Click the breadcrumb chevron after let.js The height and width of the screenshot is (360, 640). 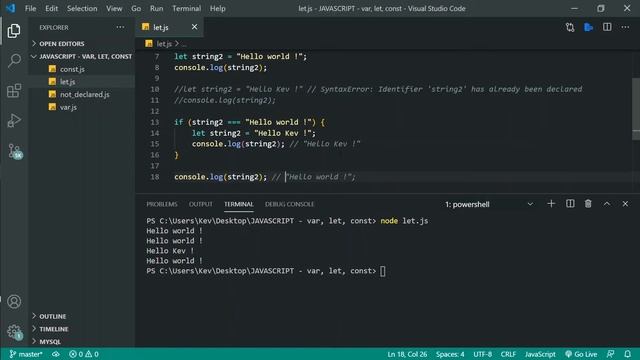[x=177, y=43]
